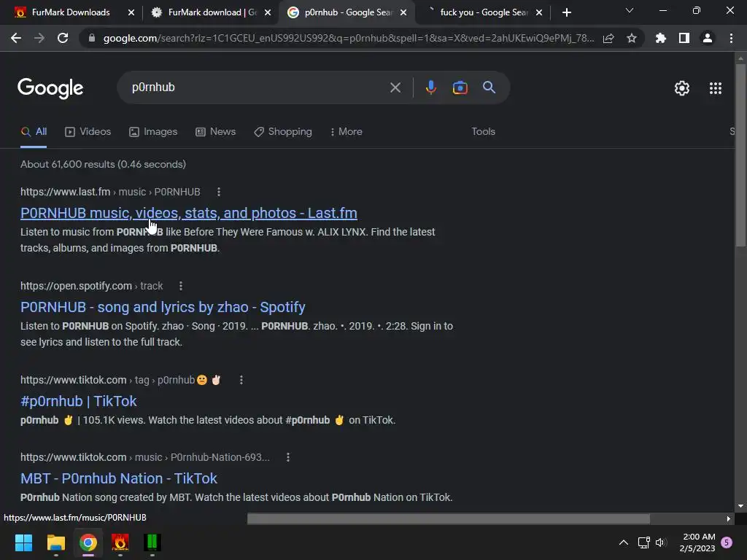The image size is (747, 560).
Task: Select the Shopping search filter
Action: (283, 132)
